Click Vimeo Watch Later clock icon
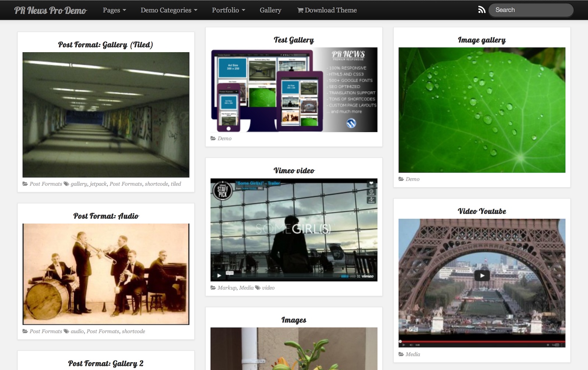588x370 pixels. tap(371, 192)
